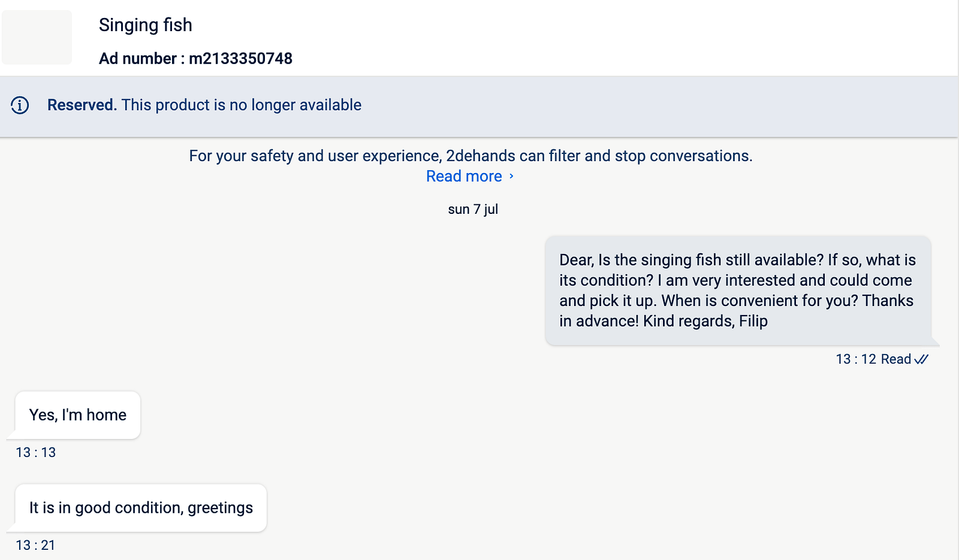
Task: Click the info icon in Reserved banner
Action: coord(20,105)
